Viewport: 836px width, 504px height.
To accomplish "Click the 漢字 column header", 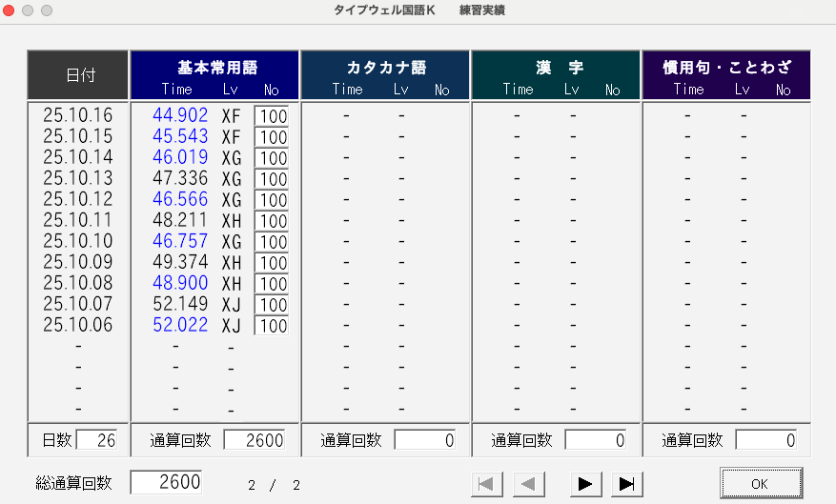I will tap(556, 75).
